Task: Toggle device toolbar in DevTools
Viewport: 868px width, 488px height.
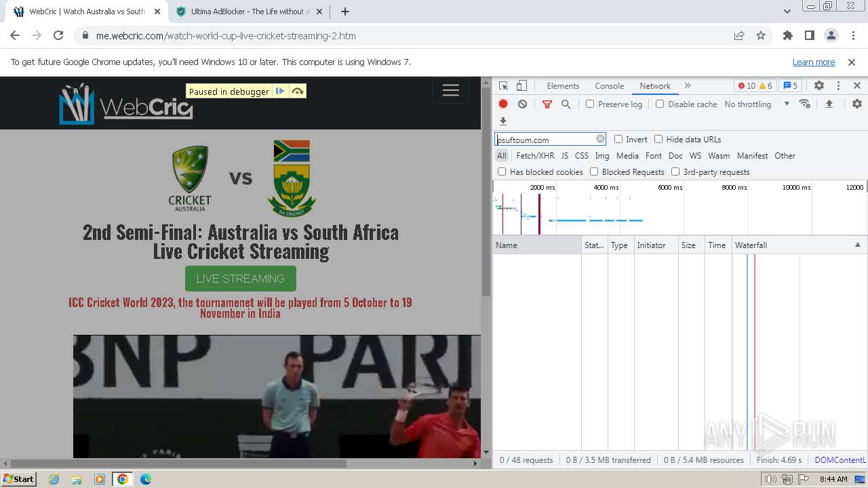Action: (521, 86)
